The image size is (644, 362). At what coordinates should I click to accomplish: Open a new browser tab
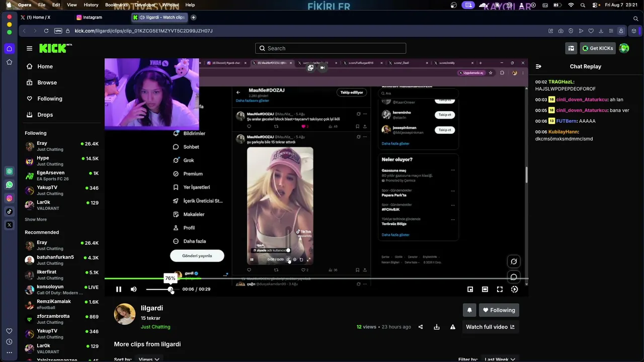coord(193,17)
